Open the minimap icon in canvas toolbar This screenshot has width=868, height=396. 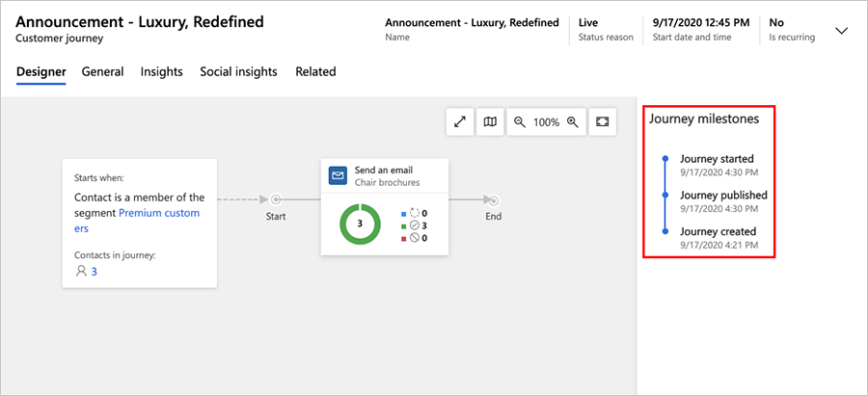(x=490, y=122)
